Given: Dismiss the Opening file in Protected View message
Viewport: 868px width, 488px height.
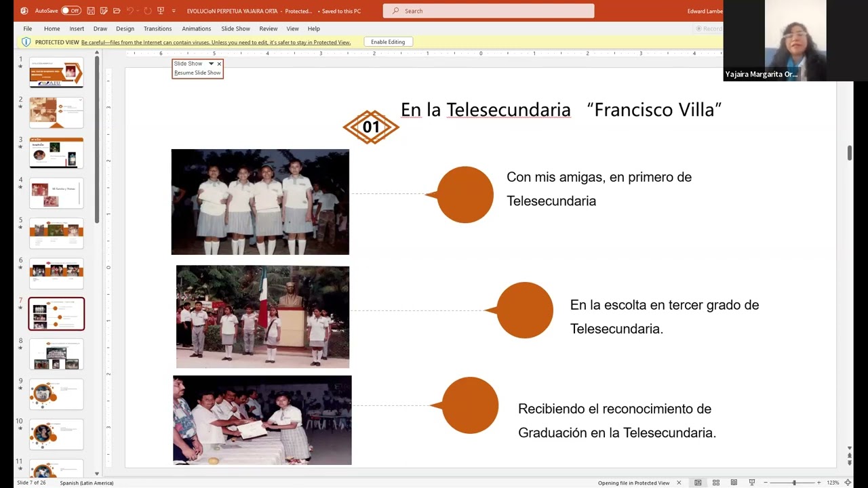Looking at the screenshot, I should coord(679,483).
